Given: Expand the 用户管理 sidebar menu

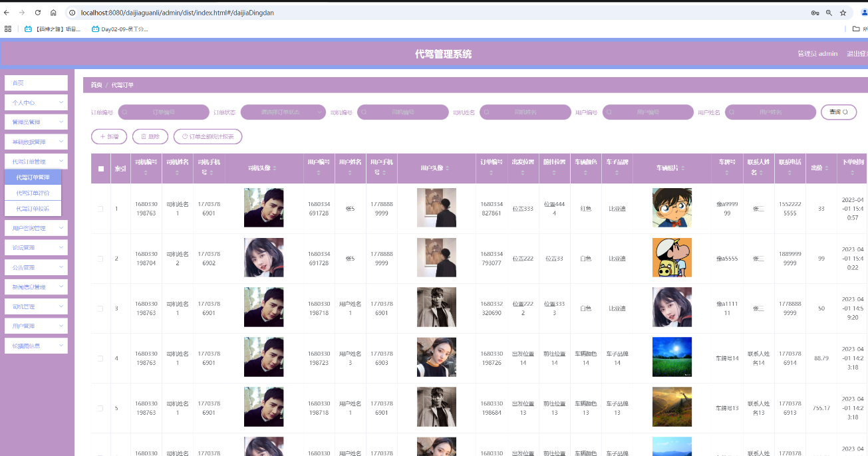Looking at the screenshot, I should [x=36, y=326].
